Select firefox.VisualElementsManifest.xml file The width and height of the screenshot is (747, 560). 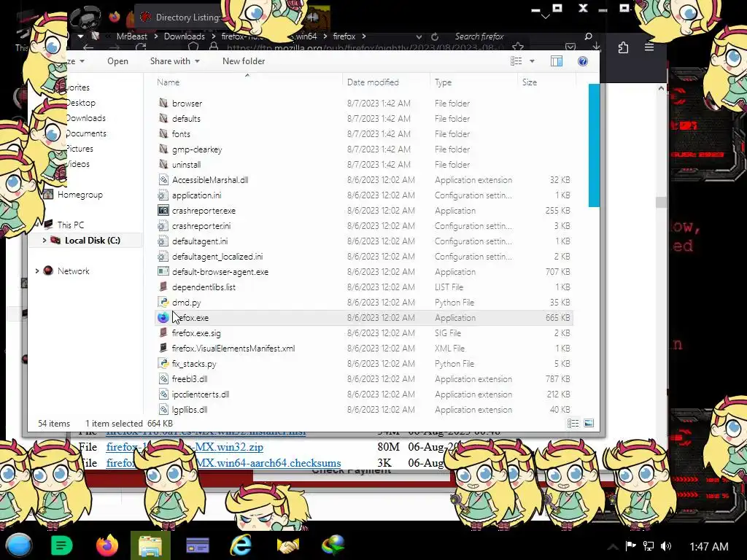pos(233,348)
